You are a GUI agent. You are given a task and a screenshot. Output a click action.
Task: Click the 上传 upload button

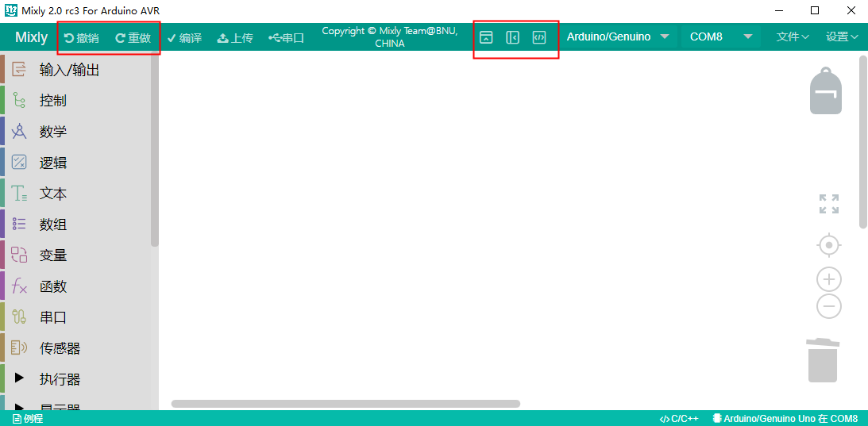[235, 37]
